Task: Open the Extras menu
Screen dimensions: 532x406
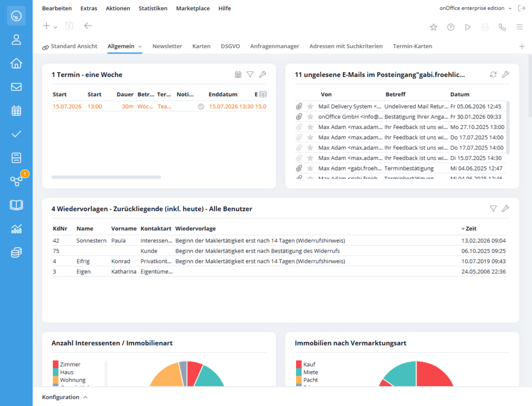Action: [x=89, y=8]
